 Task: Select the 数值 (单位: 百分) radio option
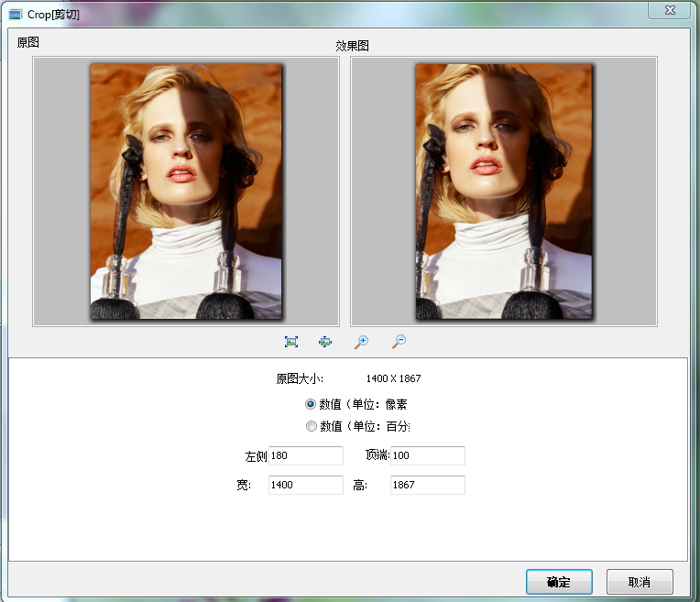(312, 426)
